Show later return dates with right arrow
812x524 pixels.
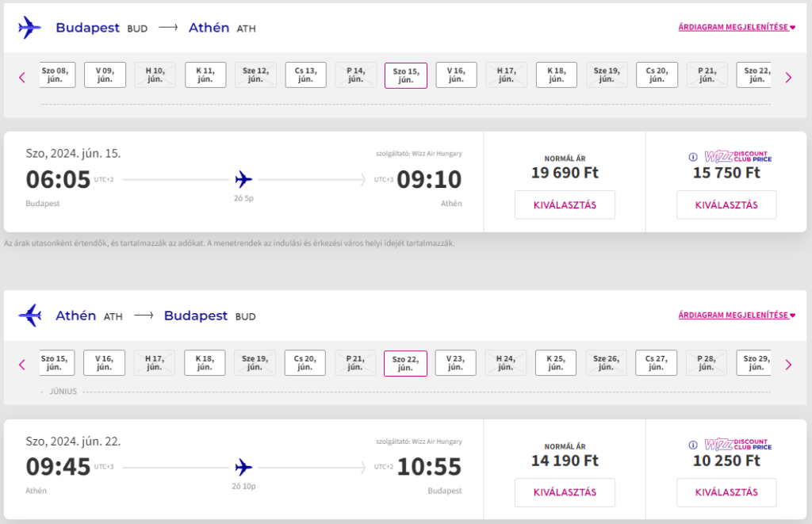pyautogui.click(x=788, y=365)
